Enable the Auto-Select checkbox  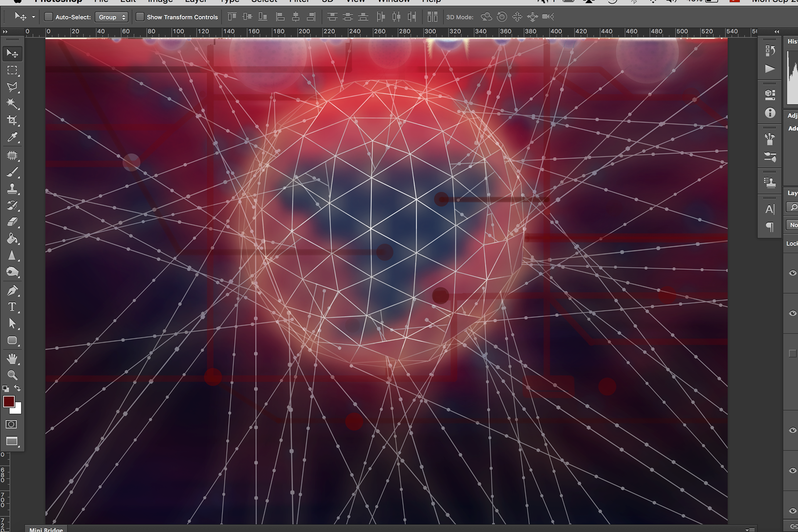(49, 17)
